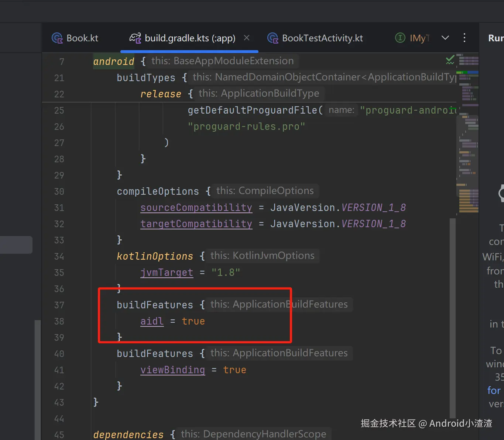Screen dimensions: 504x440
Task: Click line number 37 in the gutter
Action: [x=59, y=305]
